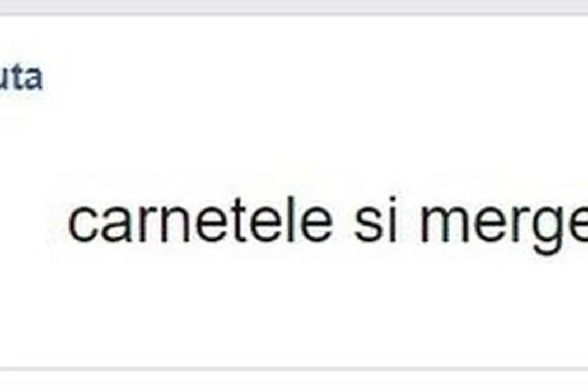Click the word "carnetele" in the post
Screen dimensions: 588x392
200,220
